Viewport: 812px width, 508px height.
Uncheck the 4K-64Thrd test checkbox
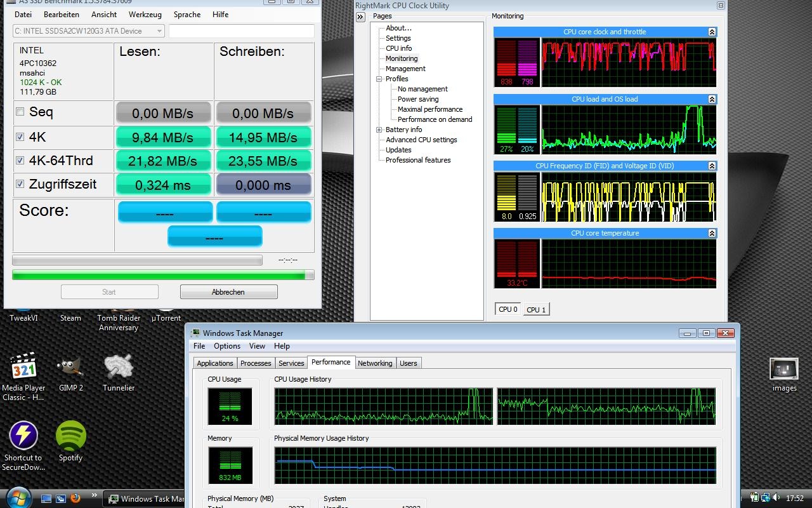click(x=20, y=161)
